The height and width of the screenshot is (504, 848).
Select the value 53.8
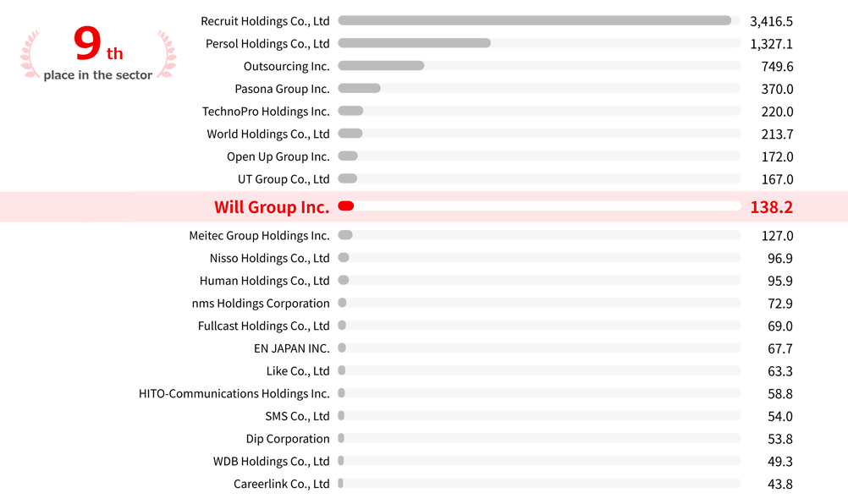[780, 439]
